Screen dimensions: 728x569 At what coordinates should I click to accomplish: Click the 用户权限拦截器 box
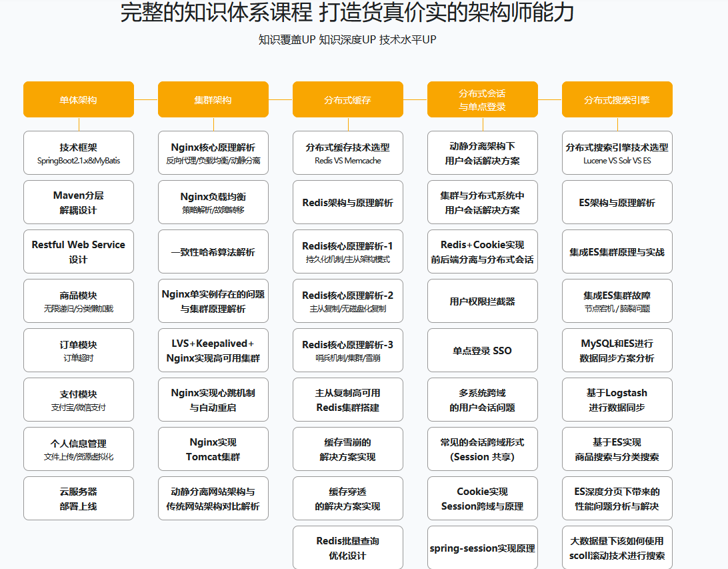483,301
